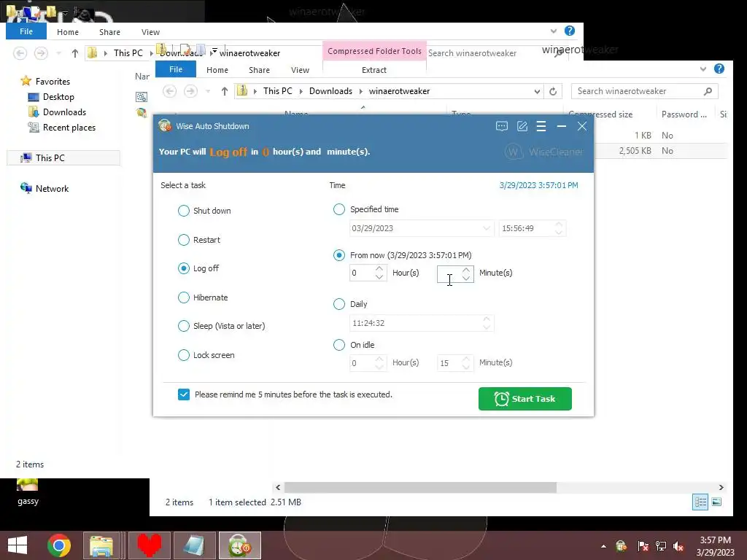The image size is (747, 560).
Task: Click the Password column header
Action: [x=684, y=114]
